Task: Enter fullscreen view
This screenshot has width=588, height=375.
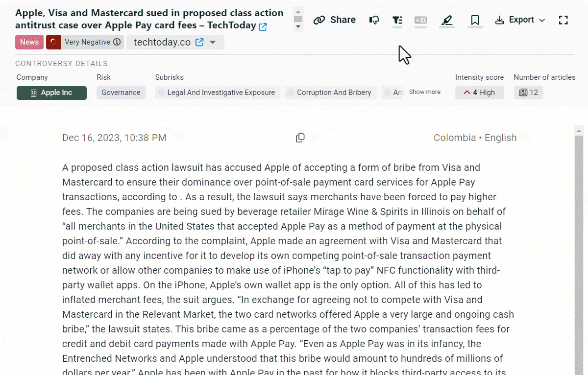Action: pyautogui.click(x=563, y=20)
